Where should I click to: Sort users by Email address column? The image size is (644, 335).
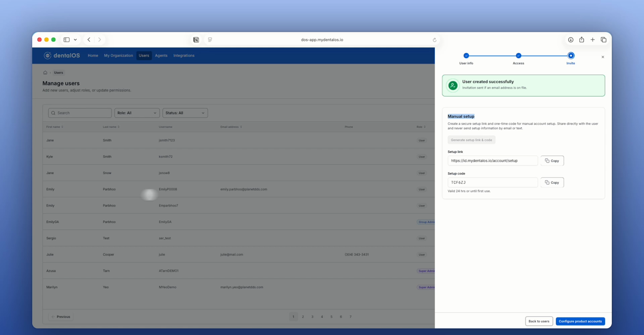tap(231, 127)
